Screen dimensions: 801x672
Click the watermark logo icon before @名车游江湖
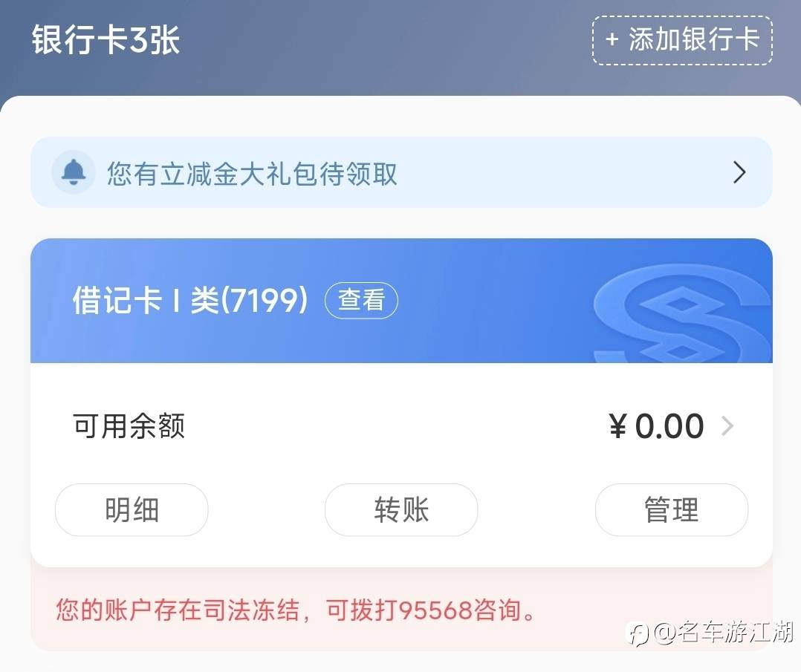[x=638, y=633]
